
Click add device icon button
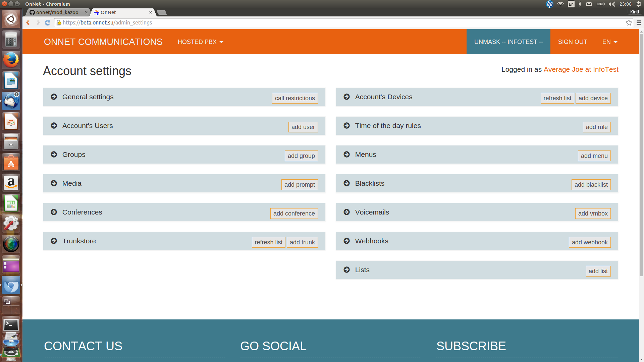[593, 98]
